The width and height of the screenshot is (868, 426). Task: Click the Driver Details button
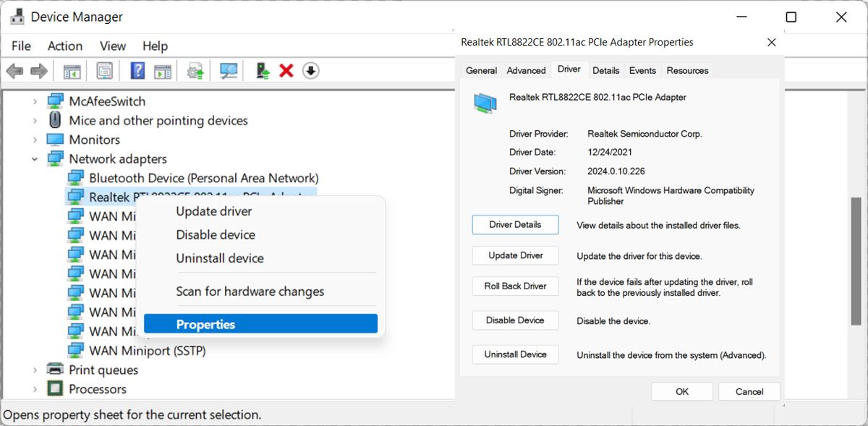(515, 224)
